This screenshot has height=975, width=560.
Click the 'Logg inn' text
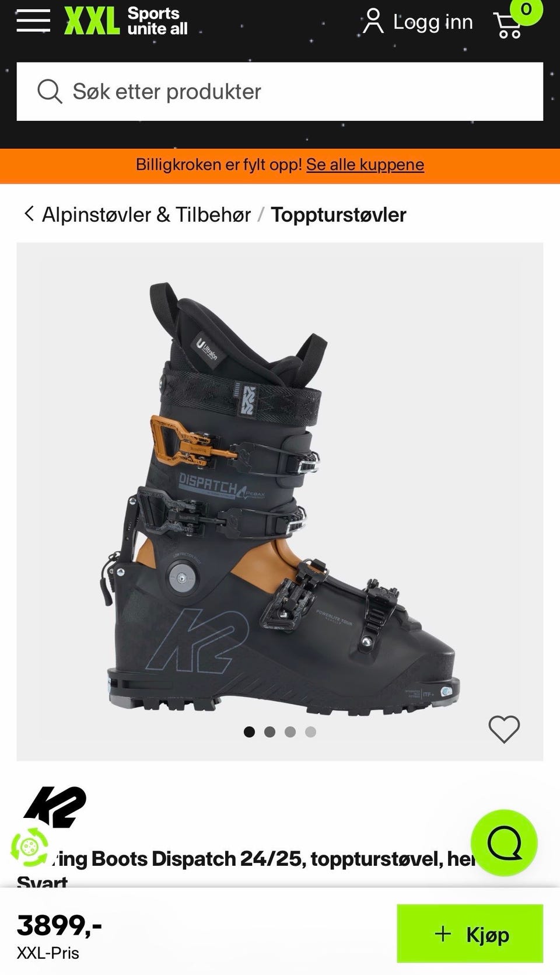433,22
